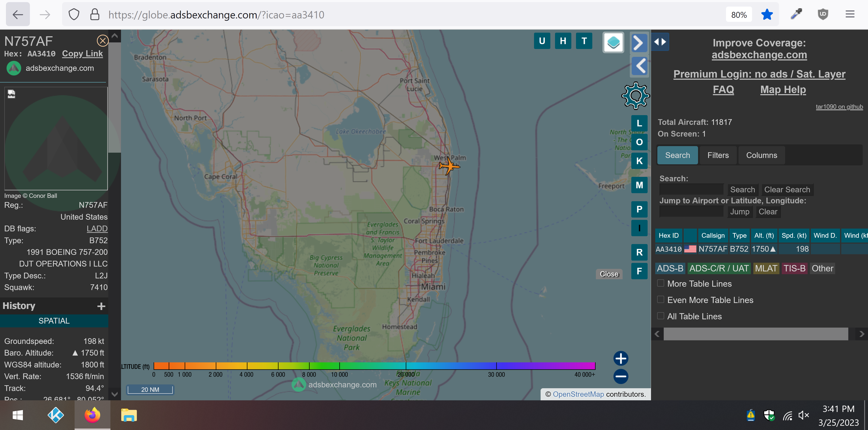The width and height of the screenshot is (868, 430).
Task: Focus the Jump to Airport field
Action: (691, 211)
